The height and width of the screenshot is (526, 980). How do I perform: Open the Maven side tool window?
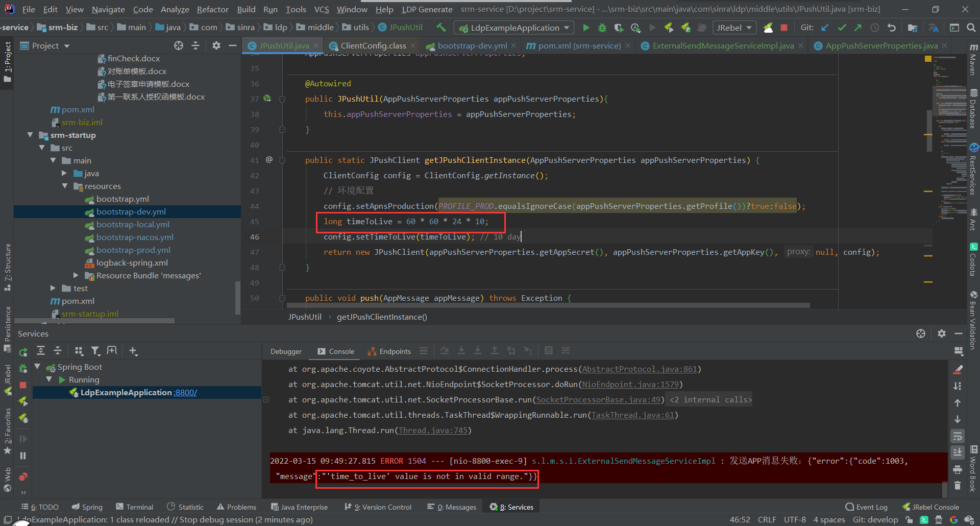(973, 59)
